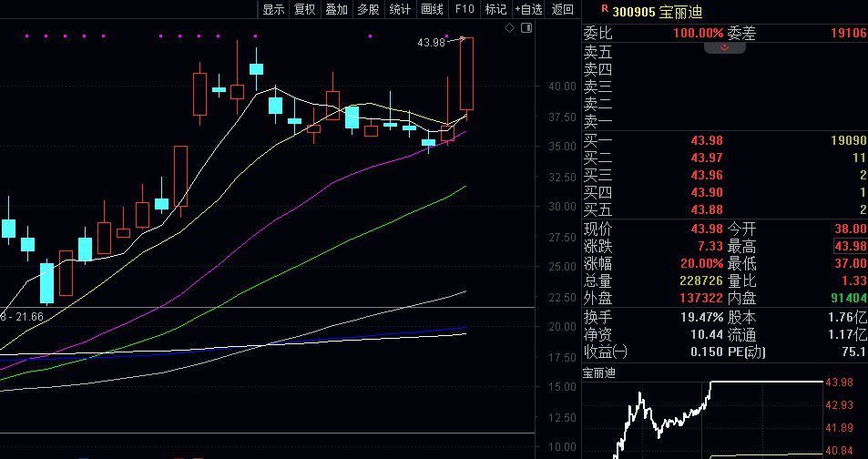Screen dimensions: 868x459
Task: Click the 内盘 value 91404
Action: (849, 298)
